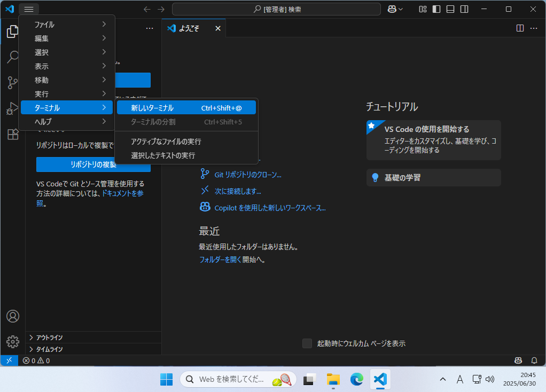Click the hamburger application menu icon
This screenshot has width=546, height=392.
coord(29,9)
